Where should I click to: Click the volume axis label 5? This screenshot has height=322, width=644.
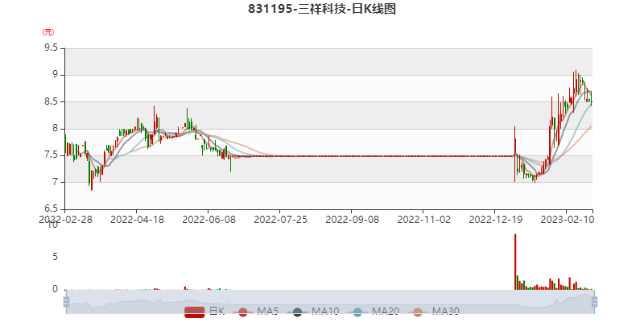coord(56,257)
